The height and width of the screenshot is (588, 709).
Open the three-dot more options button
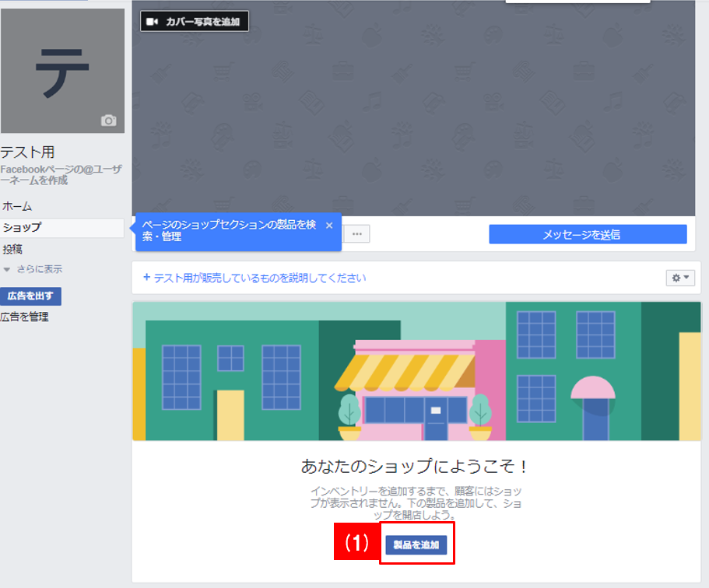(x=356, y=234)
